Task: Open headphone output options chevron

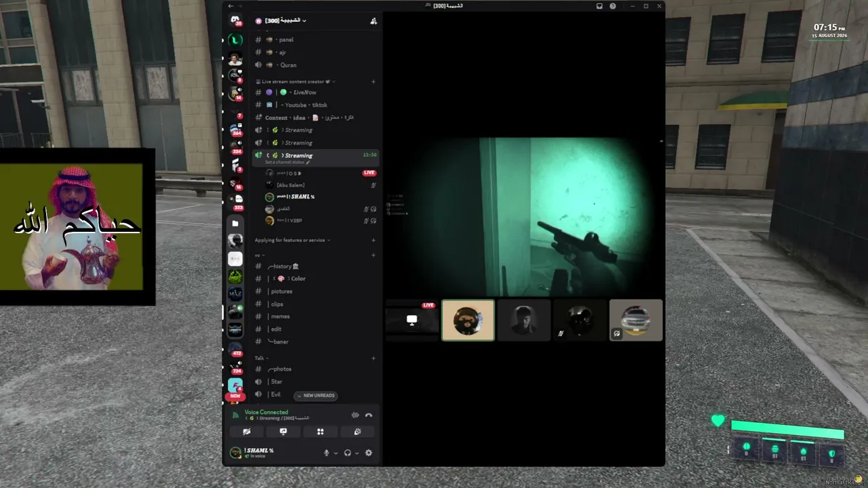Action: click(x=357, y=453)
